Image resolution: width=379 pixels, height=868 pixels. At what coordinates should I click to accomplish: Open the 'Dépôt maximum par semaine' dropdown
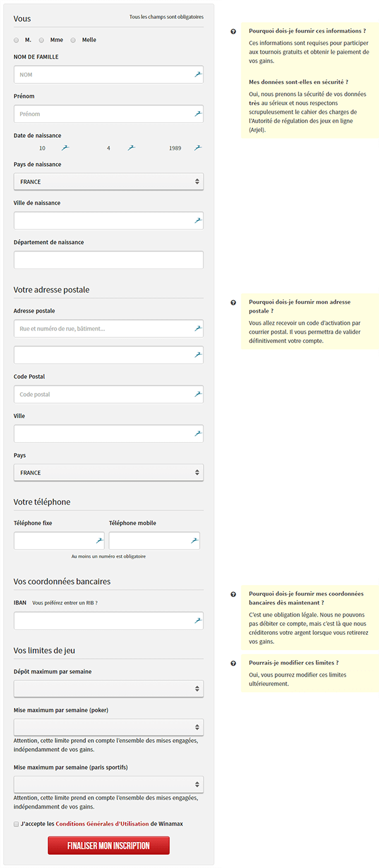109,689
